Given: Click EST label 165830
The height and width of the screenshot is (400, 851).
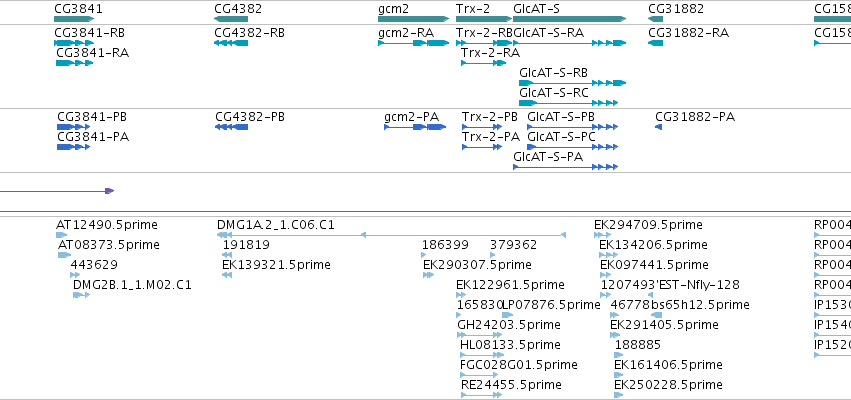Looking at the screenshot, I should 480,306.
